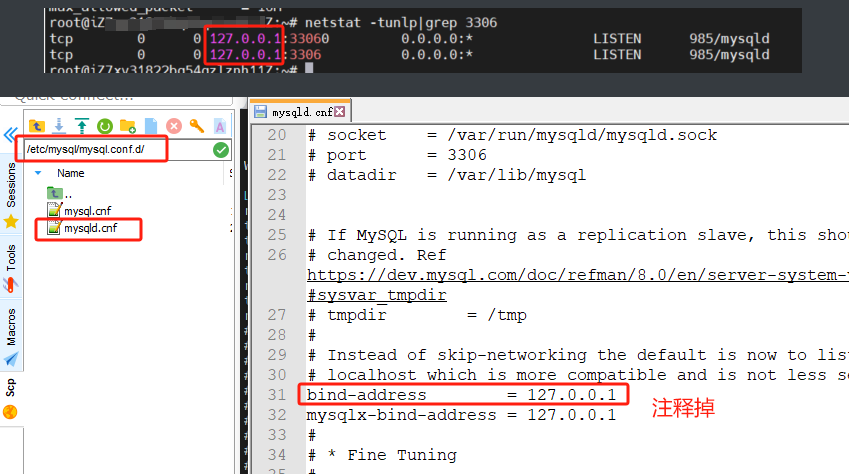Go to parent folder toolbar icon
The image size is (849, 474).
click(37, 126)
